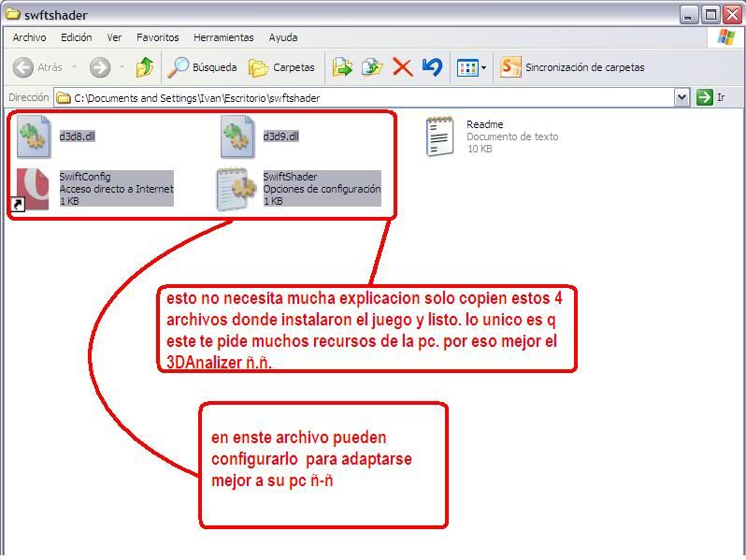Go forward with the green arrow button

pyautogui.click(x=100, y=67)
